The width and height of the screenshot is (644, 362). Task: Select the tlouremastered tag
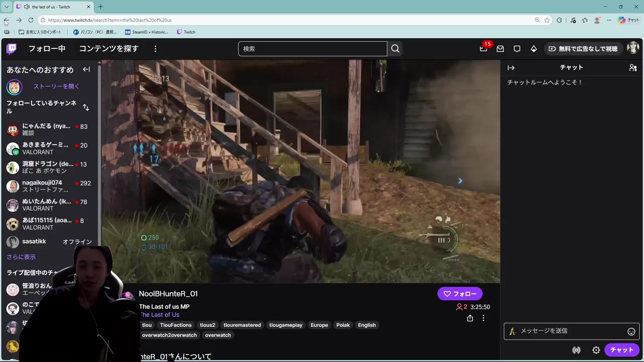click(242, 325)
